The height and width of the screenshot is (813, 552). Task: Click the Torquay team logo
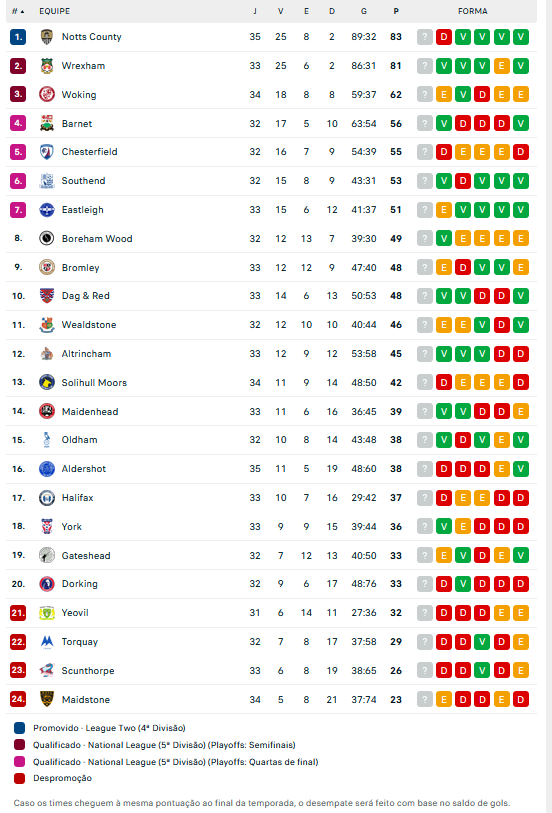coord(47,641)
